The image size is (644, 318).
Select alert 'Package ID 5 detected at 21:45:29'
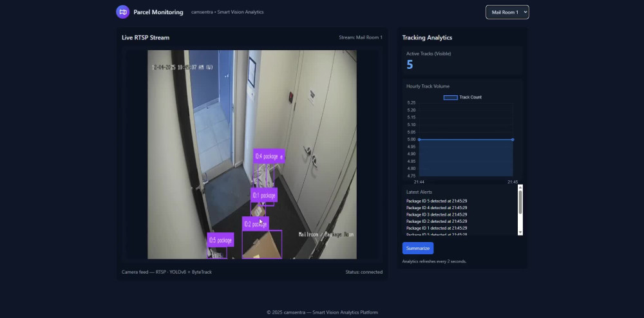pyautogui.click(x=437, y=201)
